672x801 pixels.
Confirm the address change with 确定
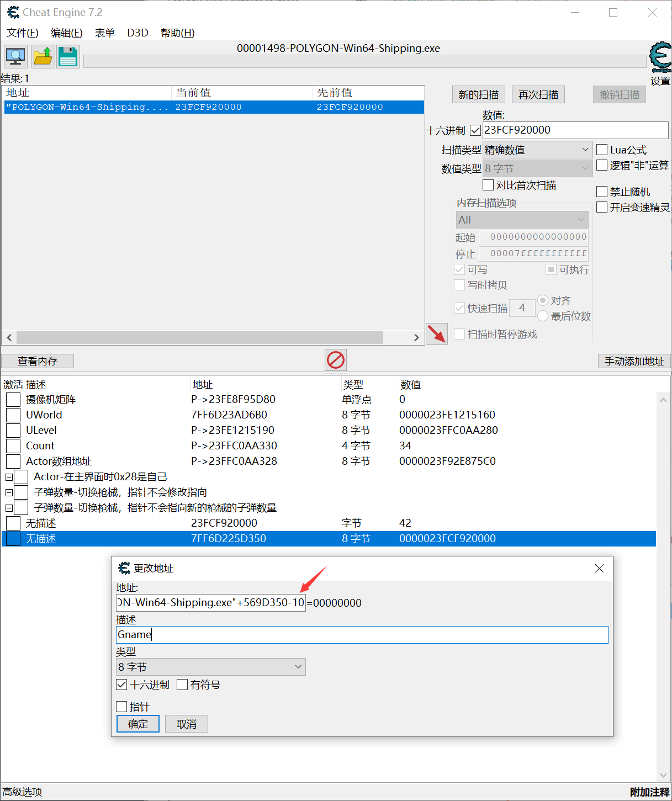click(x=137, y=723)
